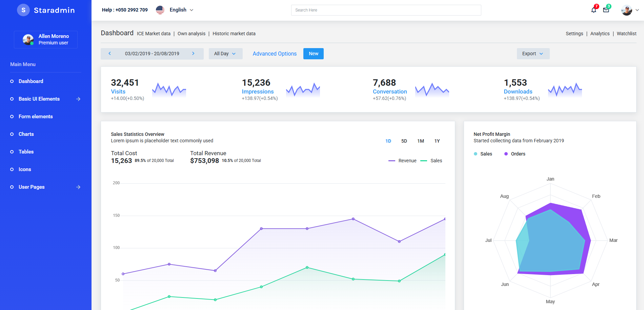Click the Conversation sparkline chart
Screen dimensions: 644x310
coord(432,90)
